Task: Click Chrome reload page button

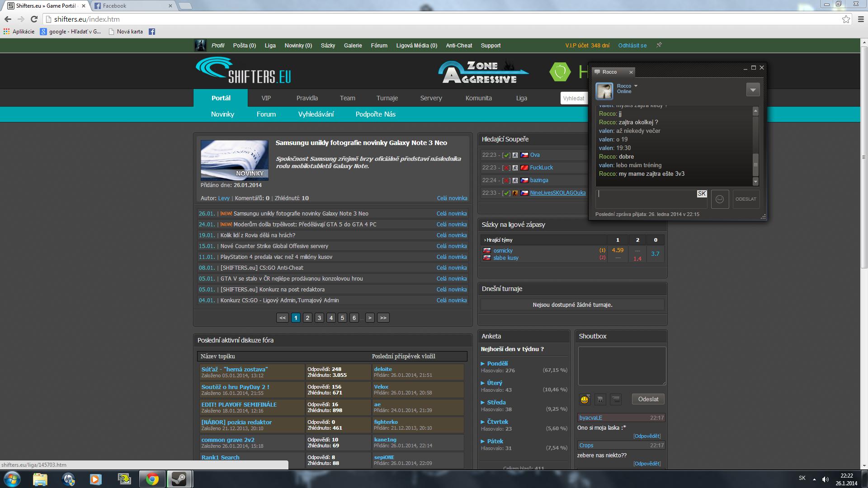Action: point(34,19)
